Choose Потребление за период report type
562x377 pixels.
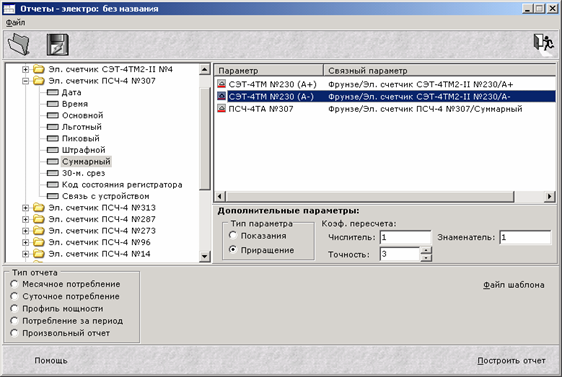[x=14, y=321]
